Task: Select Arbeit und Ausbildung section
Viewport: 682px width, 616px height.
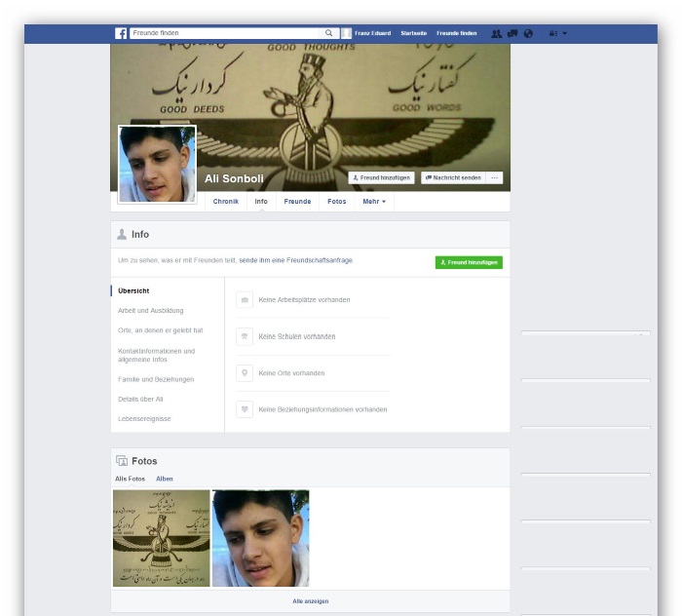Action: point(150,311)
